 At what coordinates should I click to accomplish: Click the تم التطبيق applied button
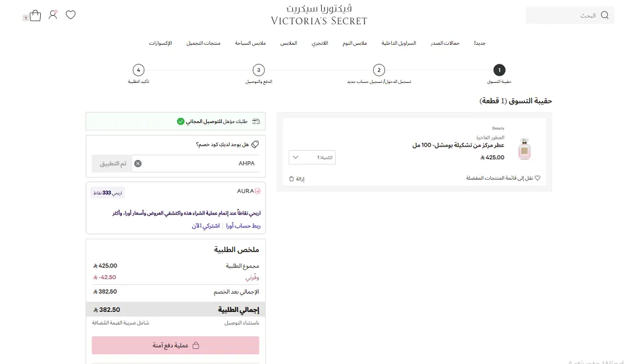click(112, 163)
